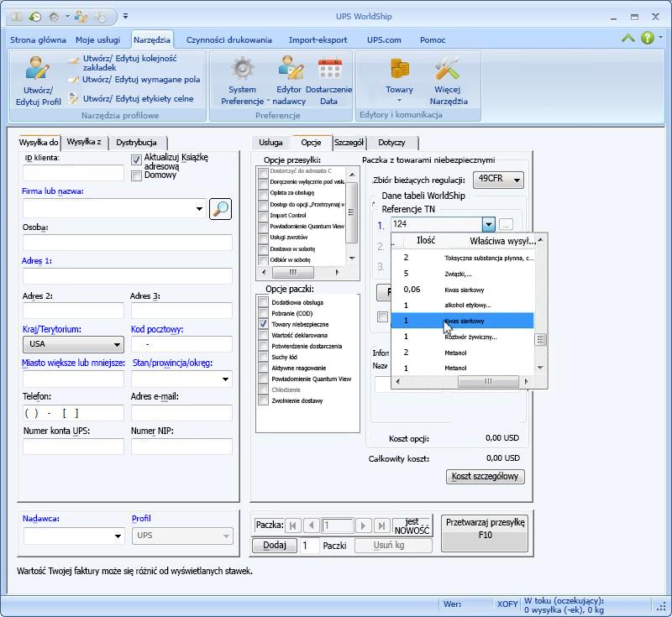Open Edytor nadawcy icon
Image resolution: width=672 pixels, height=617 pixels.
(291, 69)
